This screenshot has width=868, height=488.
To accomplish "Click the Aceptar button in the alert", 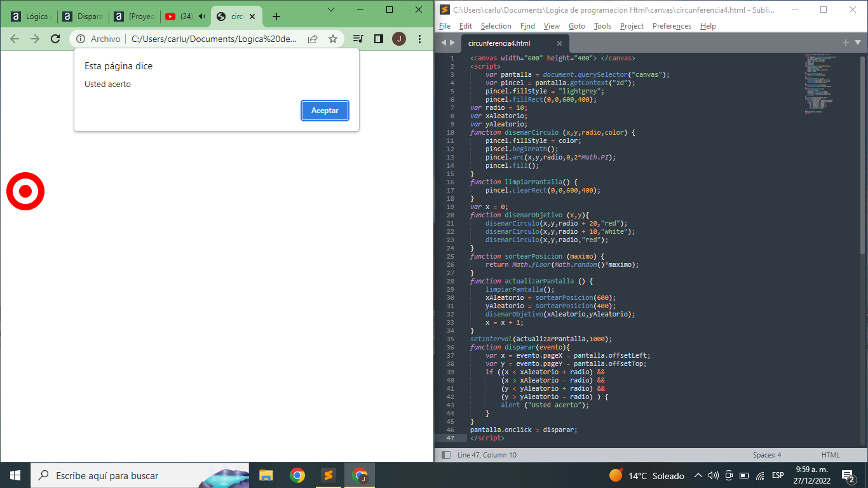I will 325,111.
